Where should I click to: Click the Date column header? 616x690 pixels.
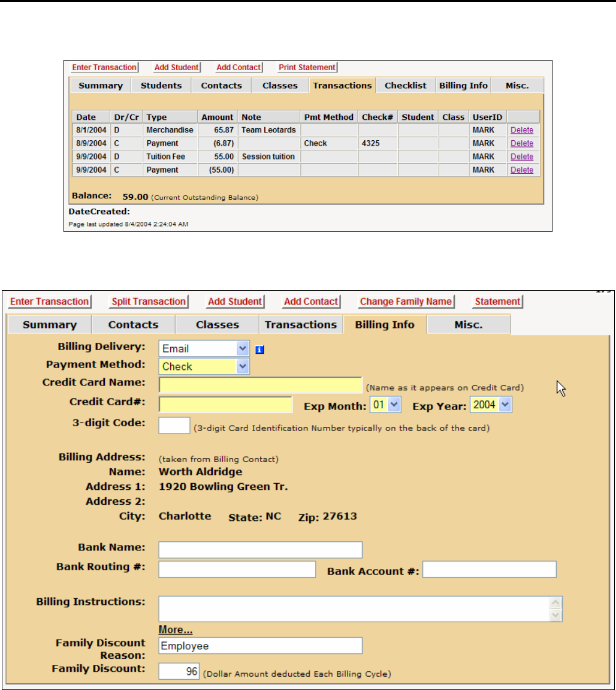pos(91,117)
